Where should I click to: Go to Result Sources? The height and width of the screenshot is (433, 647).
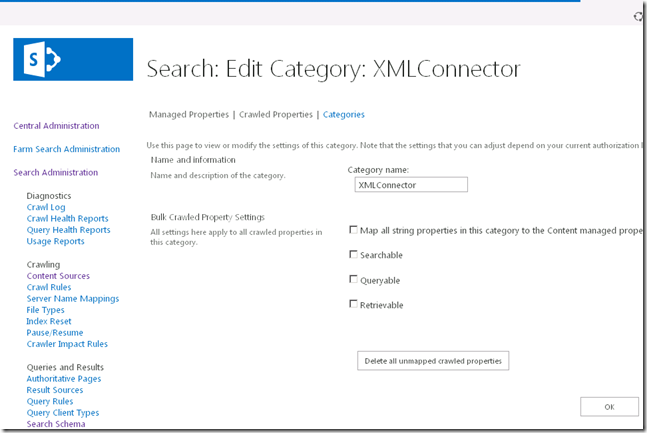coord(56,390)
